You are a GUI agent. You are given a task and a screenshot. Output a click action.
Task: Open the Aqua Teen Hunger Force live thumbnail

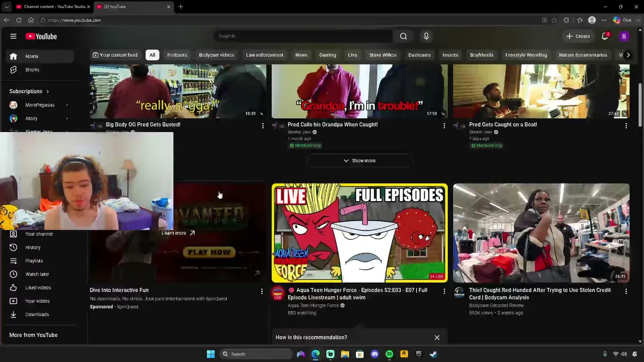pos(360,233)
